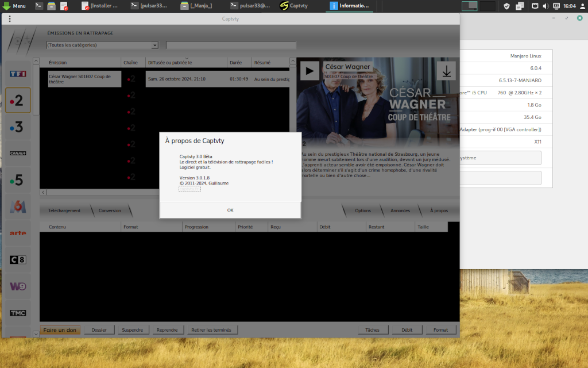Play the César Wagner preview video
Viewport: 588px width, 368px height.
click(x=310, y=70)
